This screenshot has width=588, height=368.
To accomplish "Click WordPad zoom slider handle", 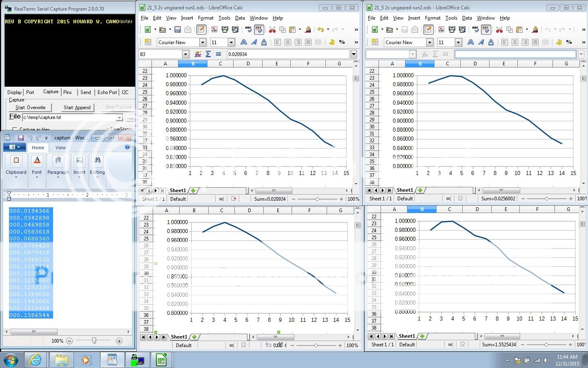I will pos(94,341).
